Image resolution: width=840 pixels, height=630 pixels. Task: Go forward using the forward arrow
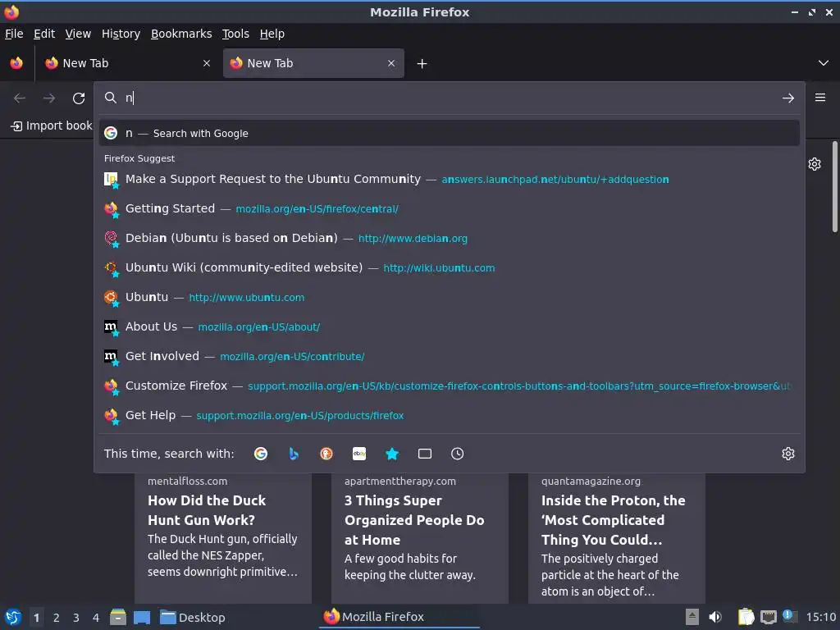point(49,98)
